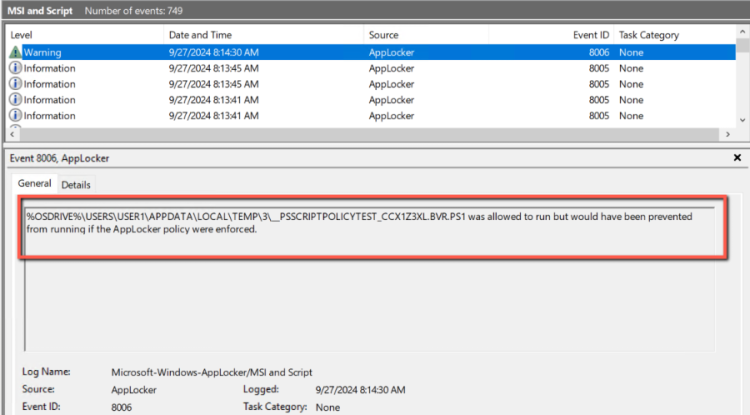
Task: Switch to the General tab
Action: tap(34, 184)
